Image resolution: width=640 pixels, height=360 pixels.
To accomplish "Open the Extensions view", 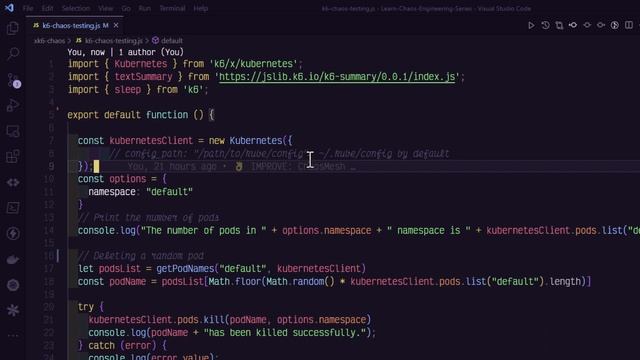I will pos(13,157).
